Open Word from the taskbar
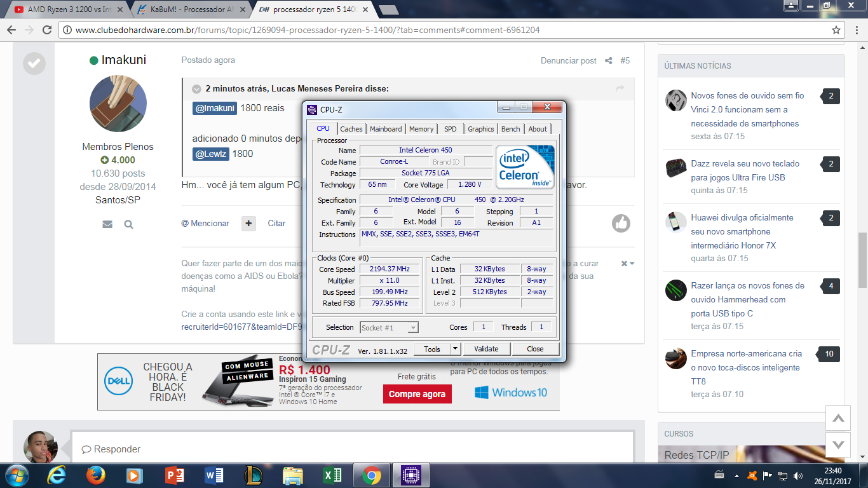Viewport: 868px width, 488px height. point(214,475)
